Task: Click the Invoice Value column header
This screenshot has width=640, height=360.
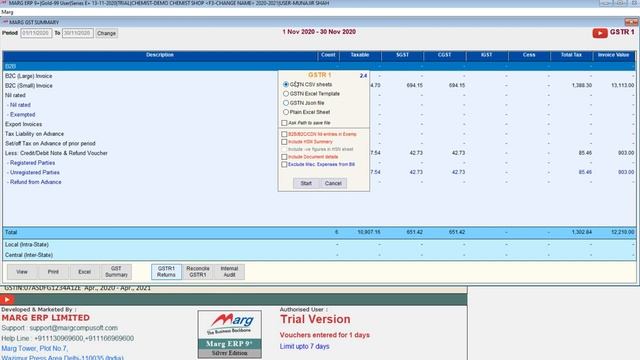Action: [613, 55]
